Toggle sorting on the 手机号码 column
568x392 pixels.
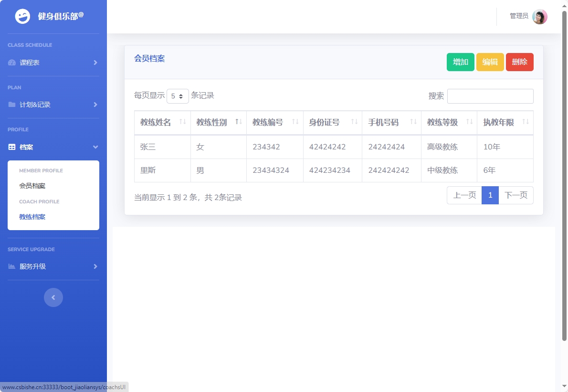pos(412,122)
